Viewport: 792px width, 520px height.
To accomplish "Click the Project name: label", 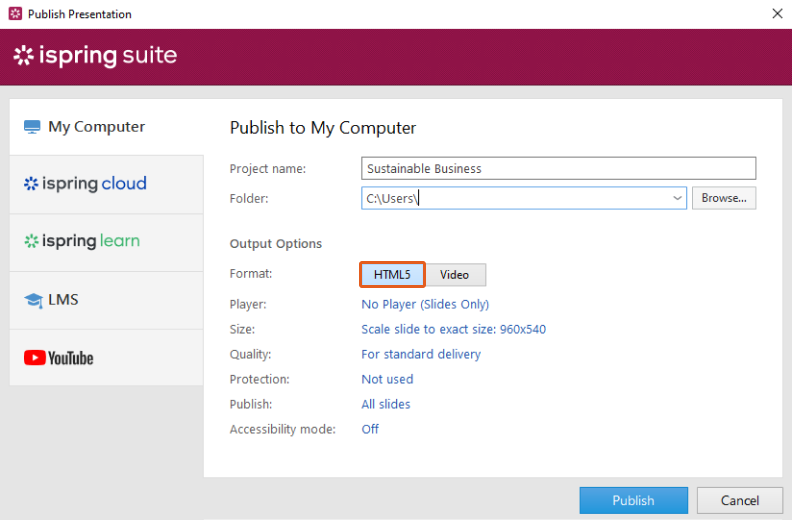I will pos(268,169).
